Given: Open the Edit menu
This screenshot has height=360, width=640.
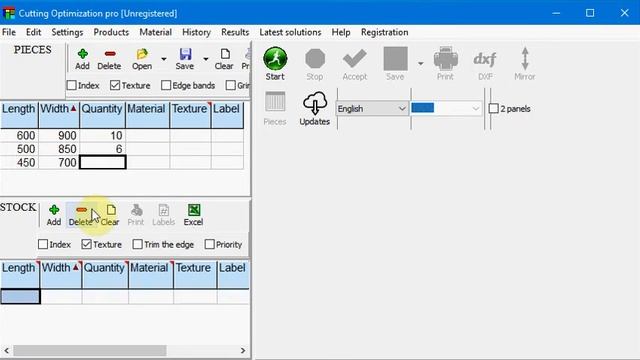Looking at the screenshot, I should [33, 32].
